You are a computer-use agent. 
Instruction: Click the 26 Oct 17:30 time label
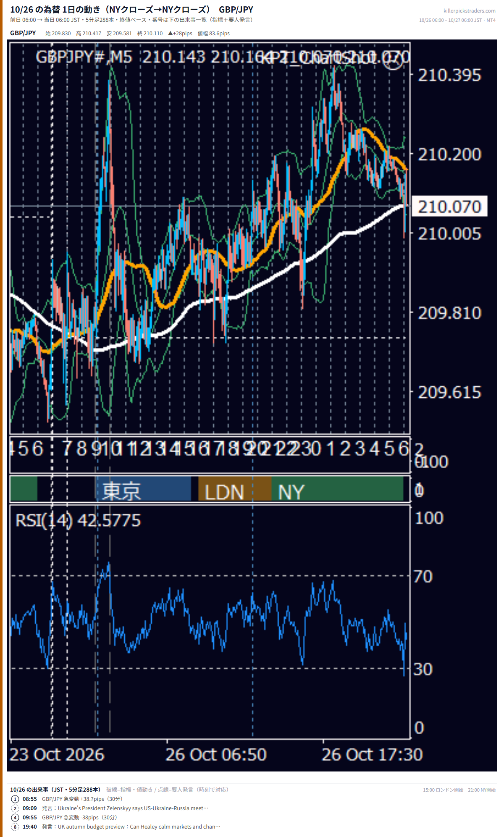372,755
